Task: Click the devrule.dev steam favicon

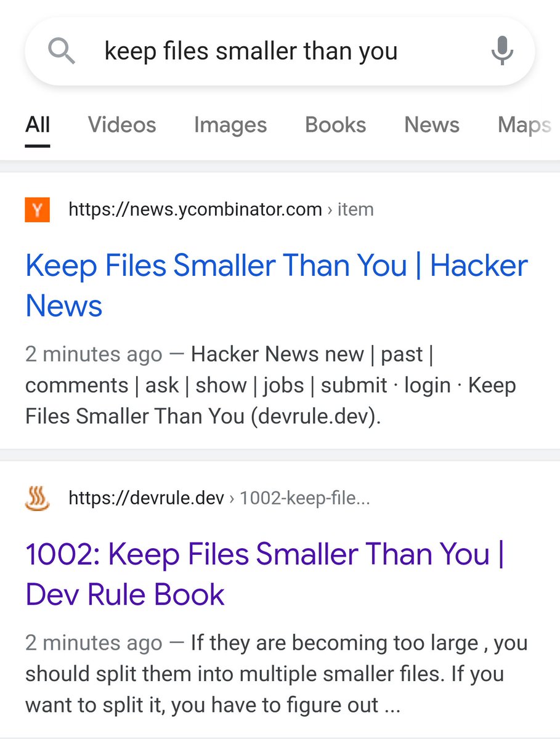Action: 37,498
